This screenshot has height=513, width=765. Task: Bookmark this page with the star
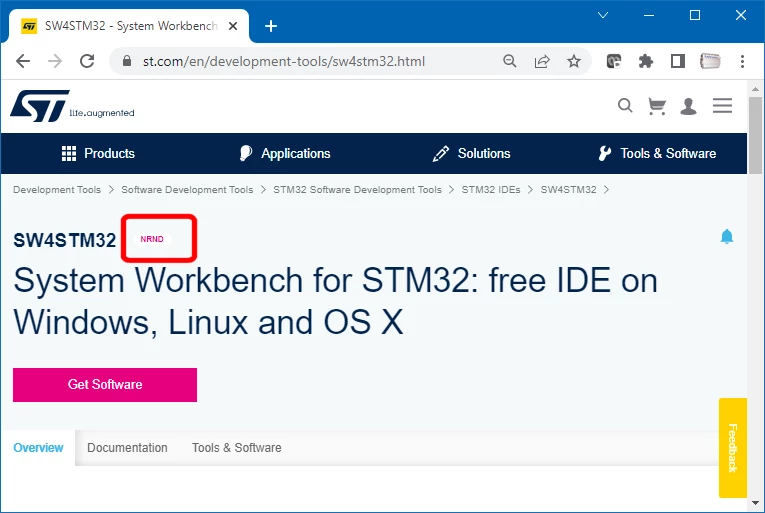pyautogui.click(x=574, y=61)
